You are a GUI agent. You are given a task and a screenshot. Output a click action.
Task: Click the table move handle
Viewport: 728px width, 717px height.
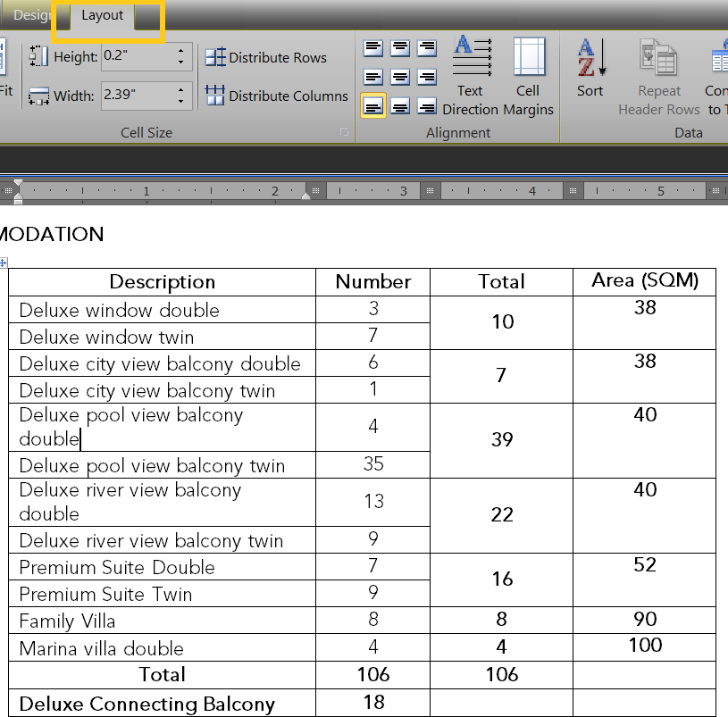click(4, 263)
